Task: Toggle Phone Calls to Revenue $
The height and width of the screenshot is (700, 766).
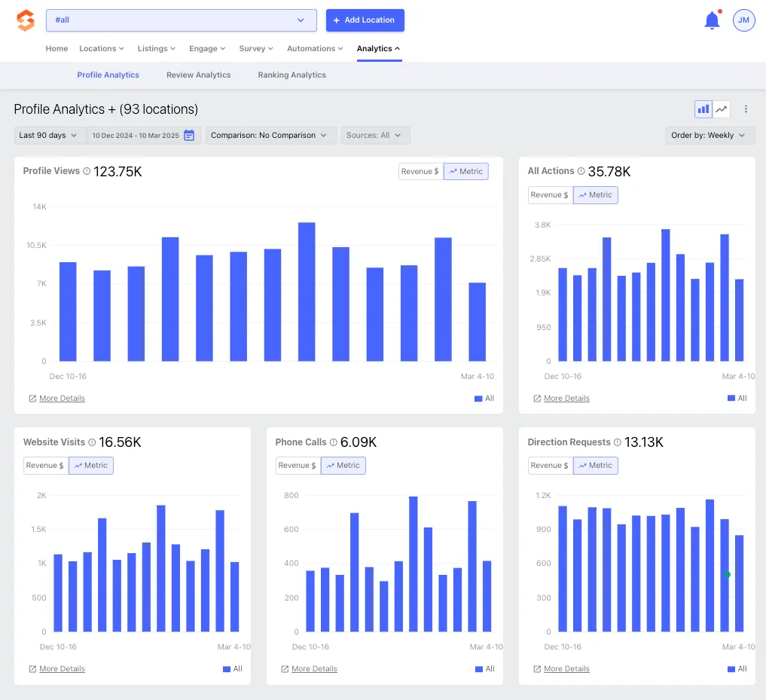Action: pyautogui.click(x=297, y=466)
